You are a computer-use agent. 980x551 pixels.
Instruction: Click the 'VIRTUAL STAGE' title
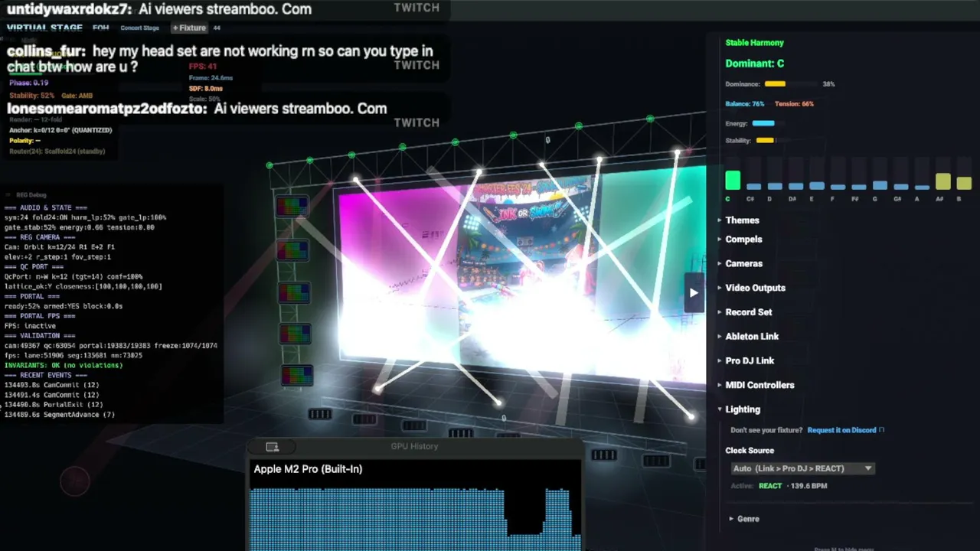point(44,28)
